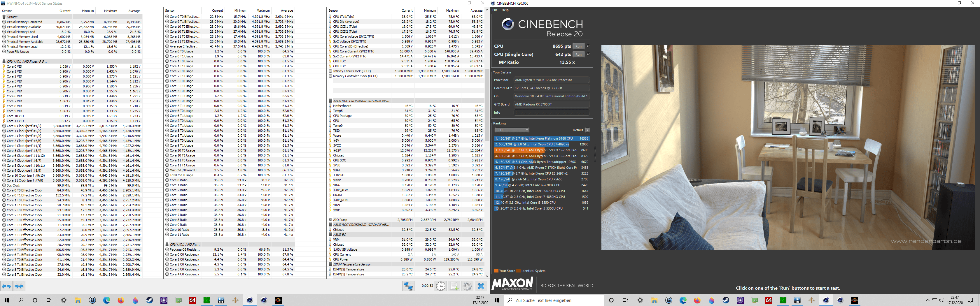This screenshot has height=306, width=980.
Task: Click the taskbar clock showing 22:47 under Cinebench
Action: [x=955, y=300]
